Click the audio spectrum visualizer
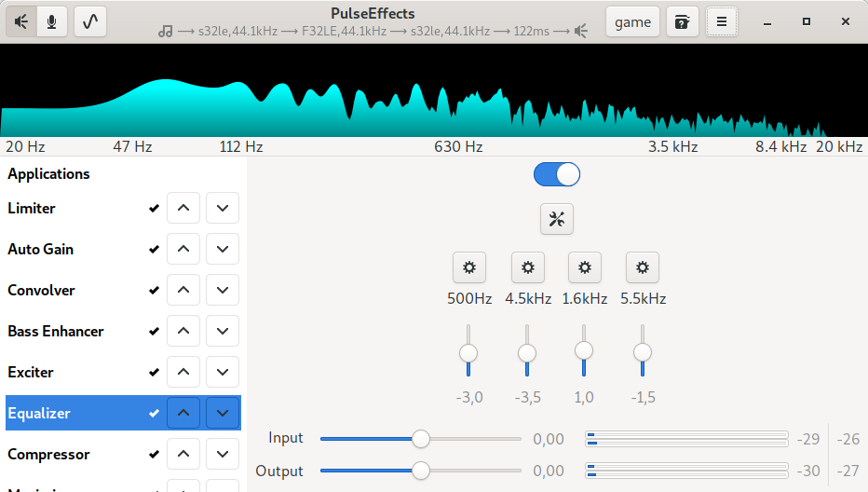The image size is (868, 492). [x=434, y=90]
